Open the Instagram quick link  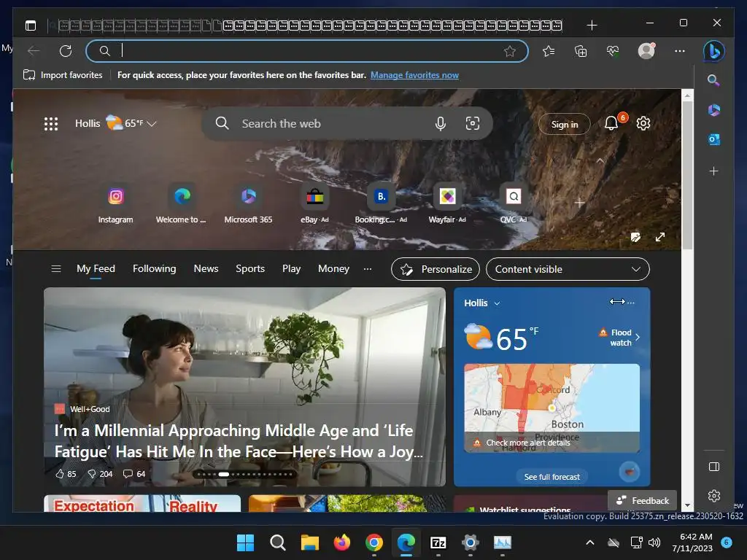pos(116,204)
